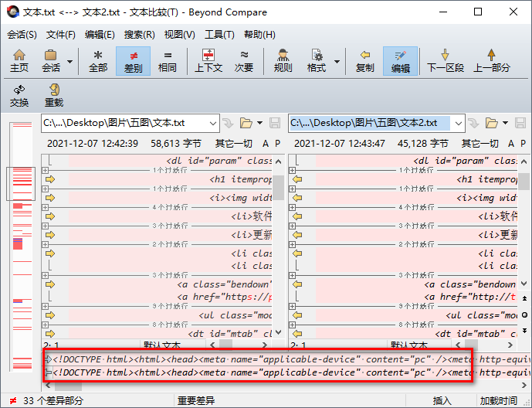Expand right browse folder dropdown arrow

pyautogui.click(x=505, y=123)
